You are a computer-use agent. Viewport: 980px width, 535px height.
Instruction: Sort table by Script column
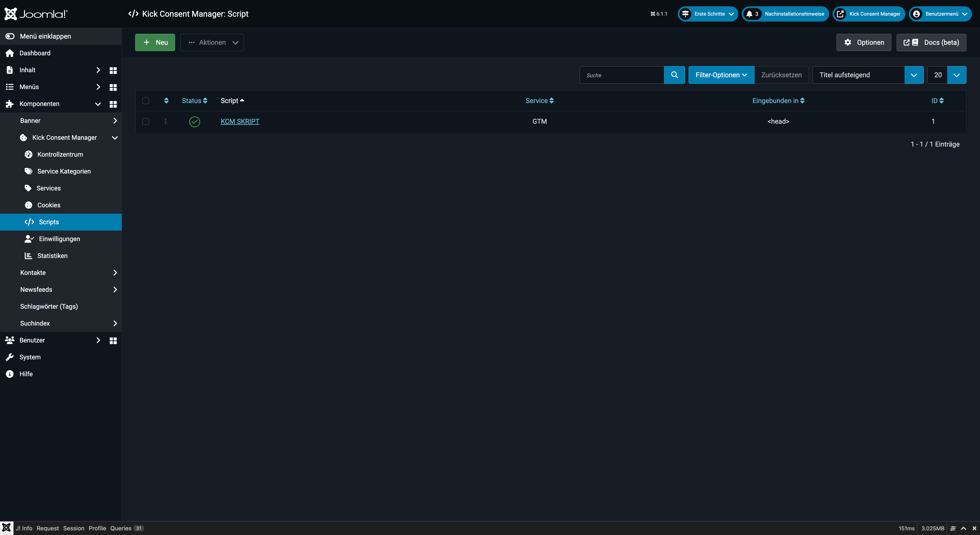(x=233, y=101)
